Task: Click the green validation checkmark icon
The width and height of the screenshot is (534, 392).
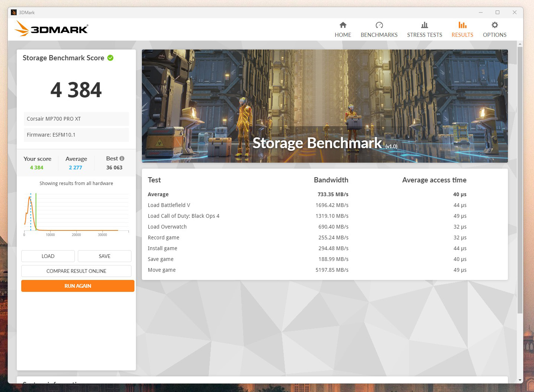Action: coord(110,58)
